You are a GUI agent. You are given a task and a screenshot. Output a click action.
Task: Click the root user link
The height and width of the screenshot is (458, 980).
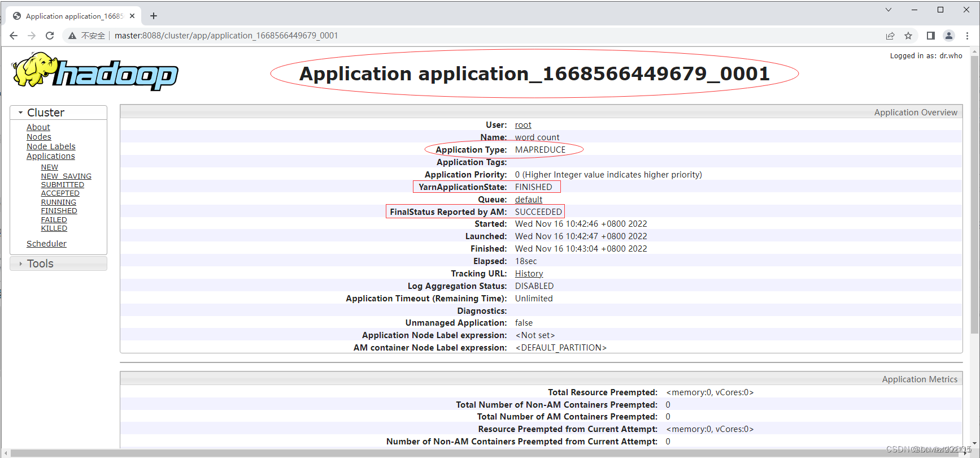[x=523, y=125]
